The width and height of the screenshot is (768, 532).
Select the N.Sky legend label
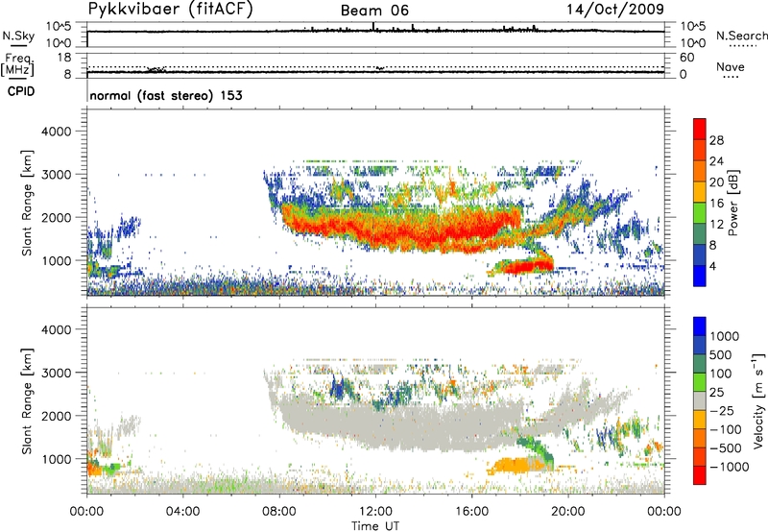[x=18, y=36]
